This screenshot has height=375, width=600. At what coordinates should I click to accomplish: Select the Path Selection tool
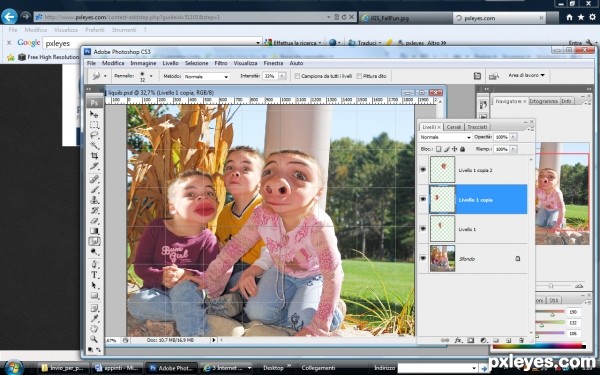click(x=94, y=285)
